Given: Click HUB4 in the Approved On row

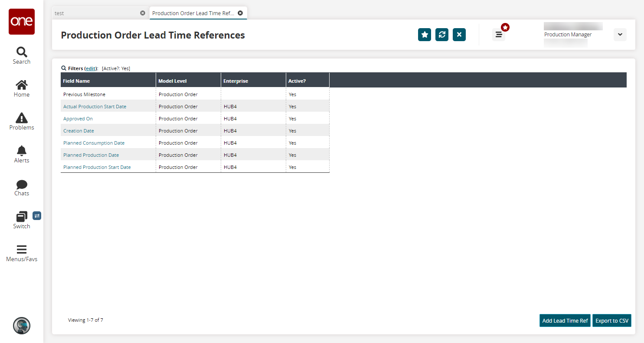Looking at the screenshot, I should (230, 119).
